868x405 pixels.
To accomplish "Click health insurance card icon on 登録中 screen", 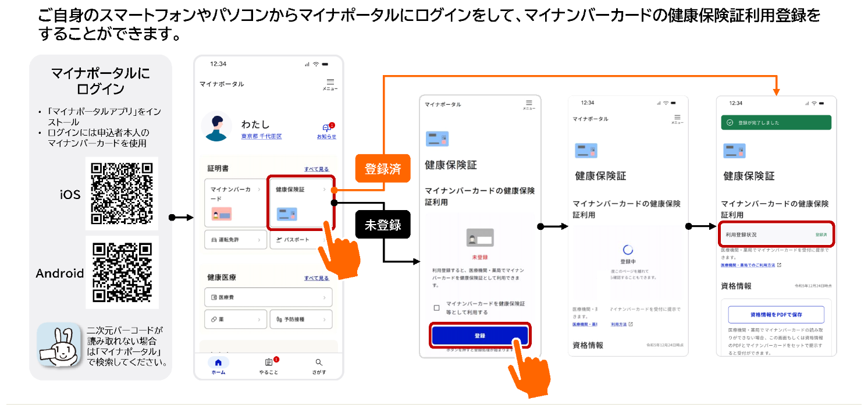I will pyautogui.click(x=586, y=151).
